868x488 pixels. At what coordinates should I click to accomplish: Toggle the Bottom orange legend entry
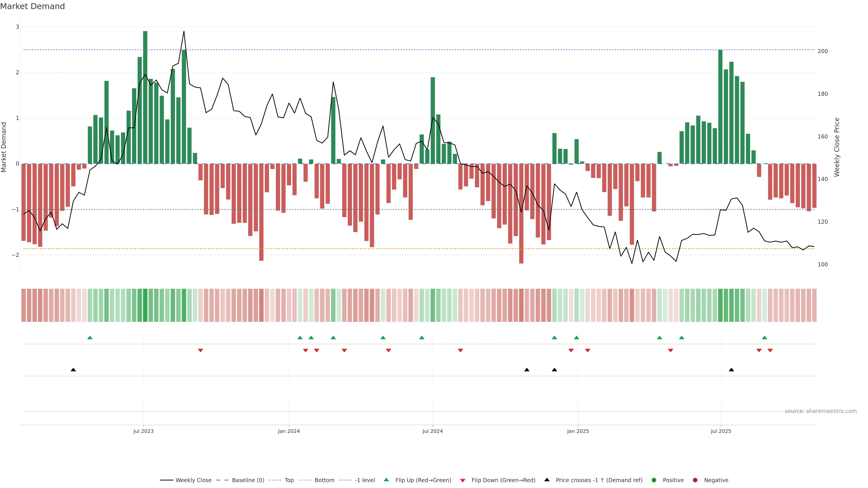coord(305,480)
